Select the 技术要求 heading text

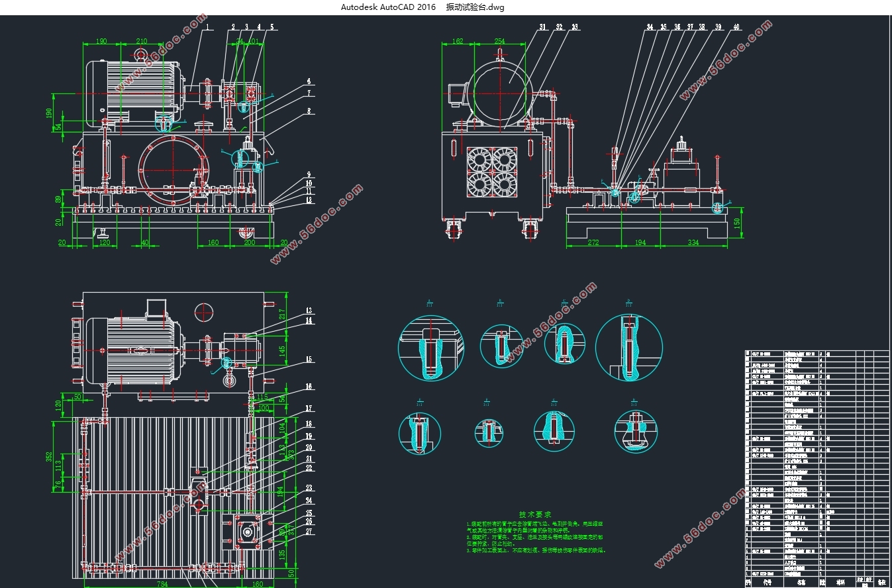(535, 514)
